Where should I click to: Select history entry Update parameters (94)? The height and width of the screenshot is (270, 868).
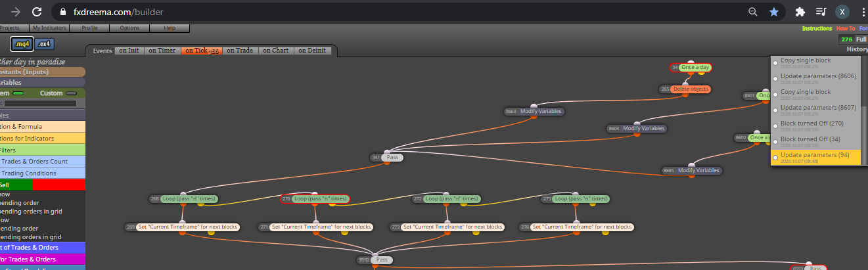point(815,158)
